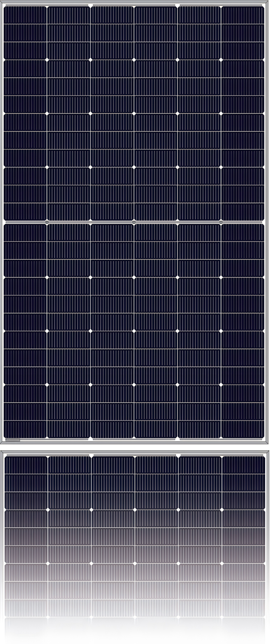Image resolution: width=270 pixels, height=644 pixels.
Task: Click the right busbar strip atop the reflected panel
Action: [x=222, y=455]
